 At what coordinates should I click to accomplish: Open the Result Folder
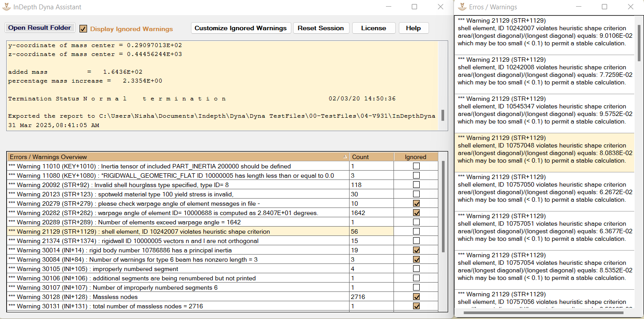click(40, 28)
